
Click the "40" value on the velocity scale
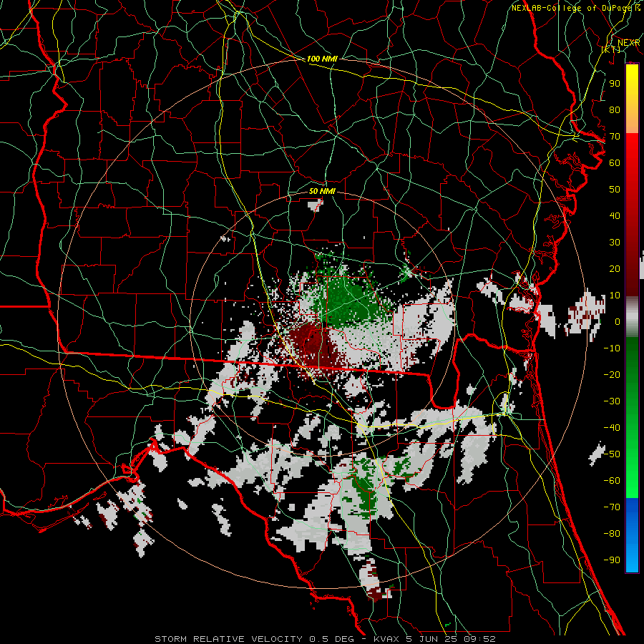615,215
